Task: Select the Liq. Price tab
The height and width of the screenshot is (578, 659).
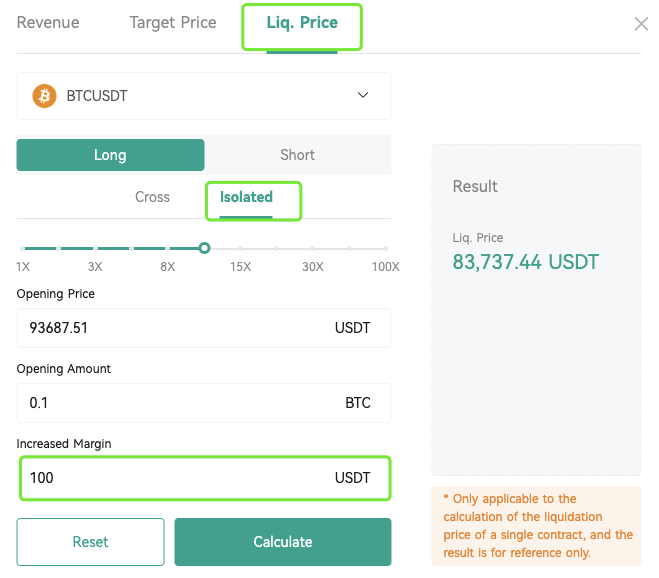Action: [x=302, y=23]
